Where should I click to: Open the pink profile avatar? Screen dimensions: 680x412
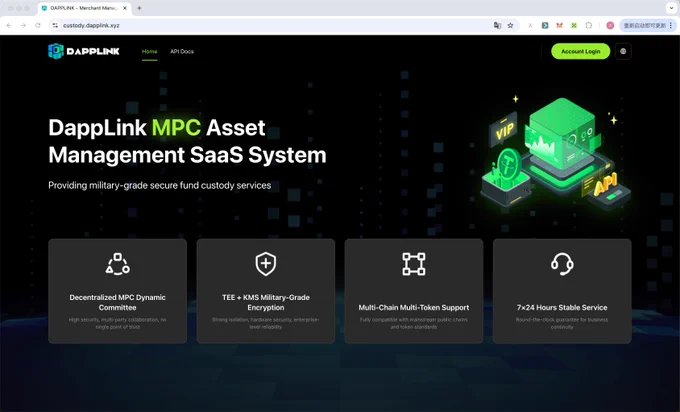tap(610, 26)
